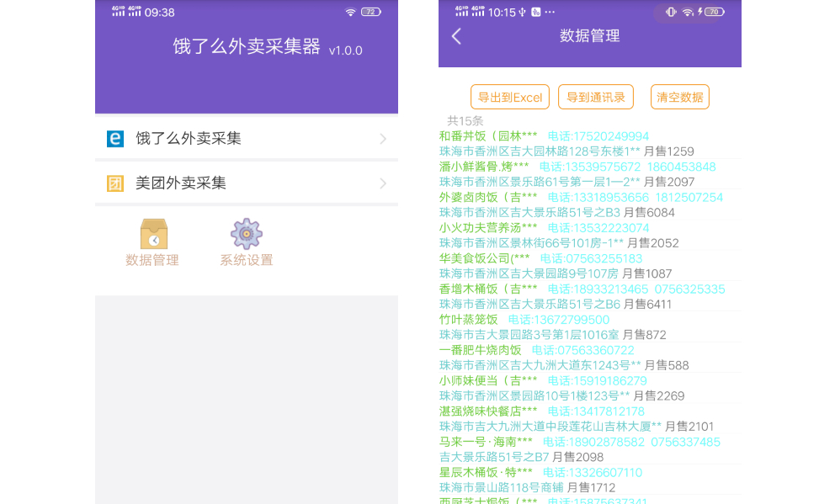835x504 pixels.
Task: Tap the USB icon in the right status bar
Action: [x=523, y=13]
